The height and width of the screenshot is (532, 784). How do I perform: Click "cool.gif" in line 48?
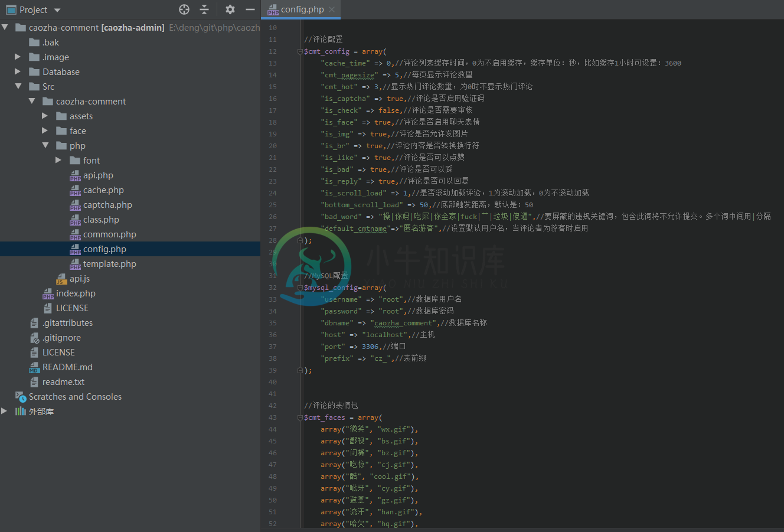click(x=390, y=476)
